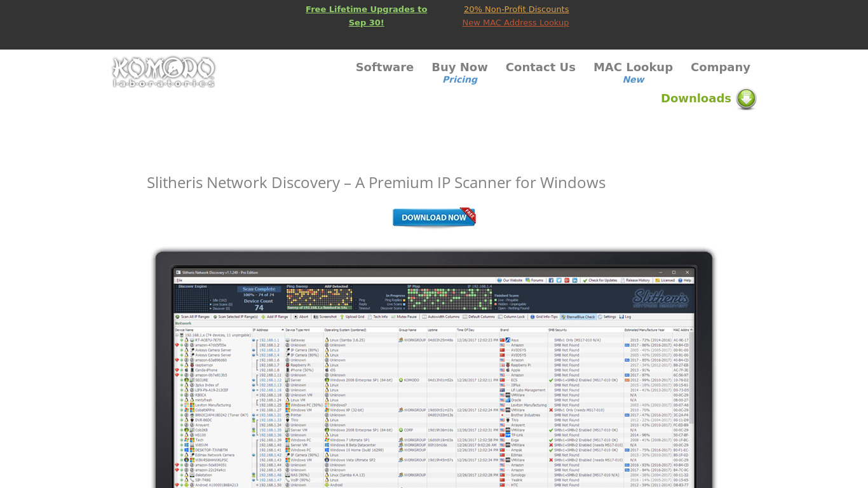
Task: Click the Ping Sweep grid panel
Action: point(319,298)
